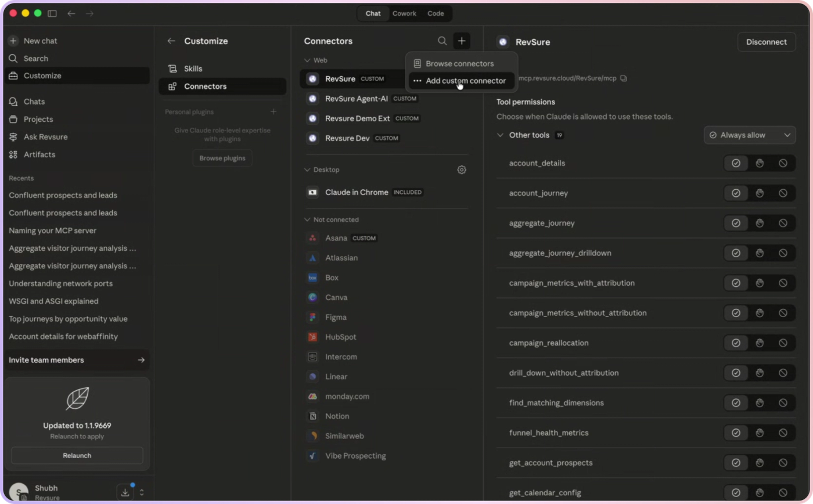Collapse the Web connectors section

point(307,60)
